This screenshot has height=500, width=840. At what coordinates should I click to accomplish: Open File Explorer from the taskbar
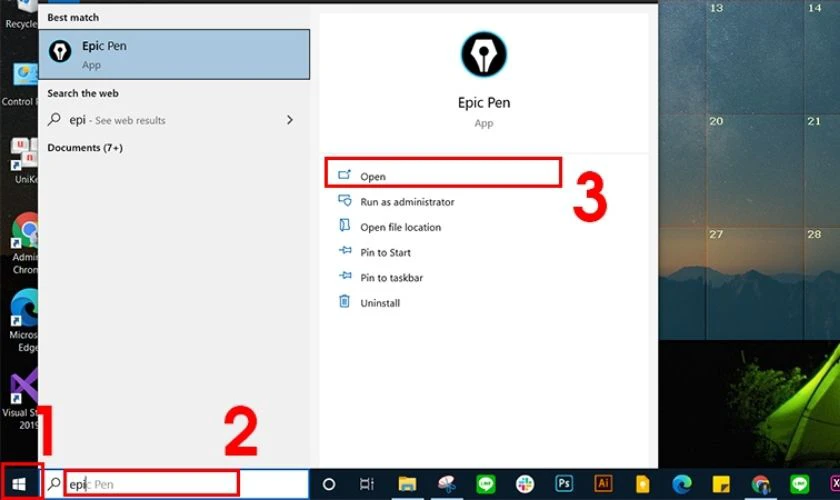[x=407, y=484]
